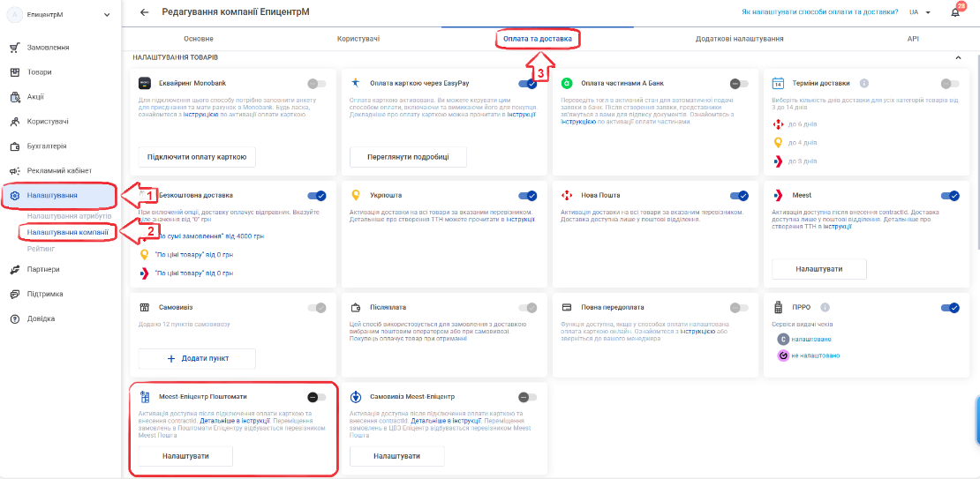
Task: Switch off the Нова Пошта toggle
Action: (739, 196)
